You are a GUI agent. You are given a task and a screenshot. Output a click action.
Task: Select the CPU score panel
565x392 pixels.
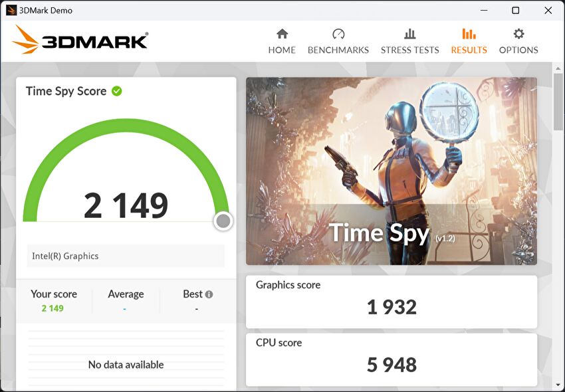click(391, 359)
